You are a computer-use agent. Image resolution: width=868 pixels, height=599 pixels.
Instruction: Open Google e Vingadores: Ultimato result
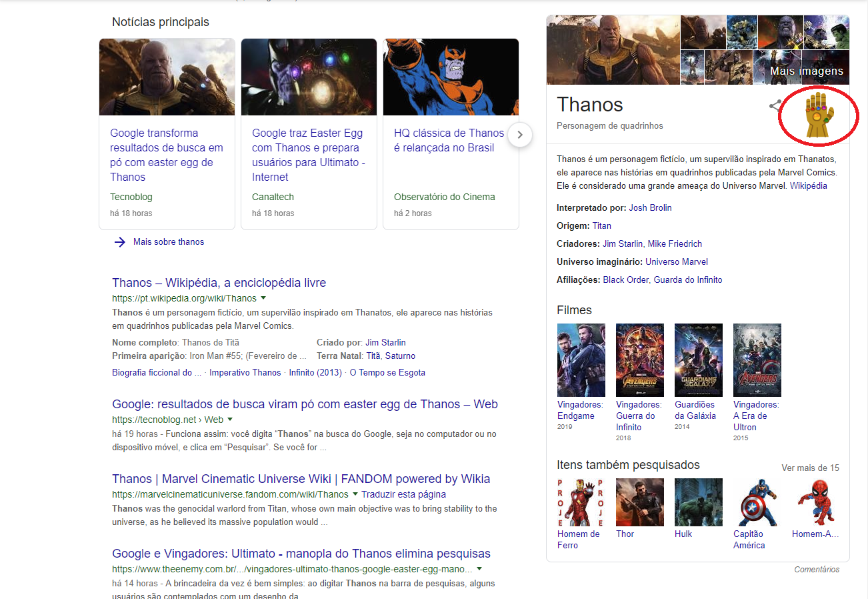pyautogui.click(x=301, y=554)
